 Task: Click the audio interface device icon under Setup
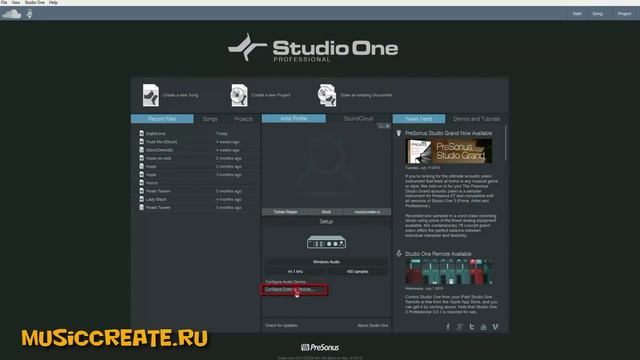326,242
